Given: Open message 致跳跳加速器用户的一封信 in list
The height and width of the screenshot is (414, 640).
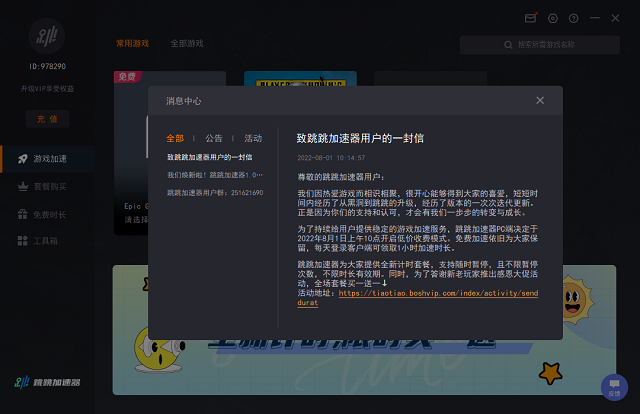Looking at the screenshot, I should coord(210,157).
